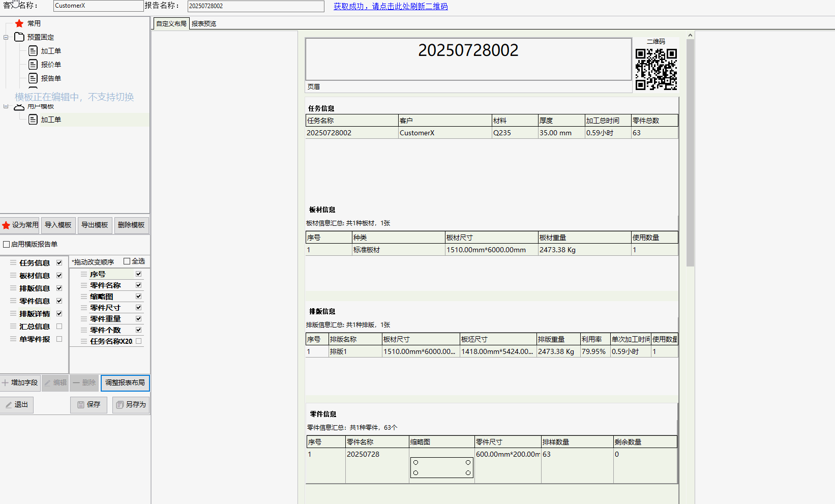Screen dimensions: 835x504
Task: Click the 报价单 document icon
Action: click(x=33, y=65)
